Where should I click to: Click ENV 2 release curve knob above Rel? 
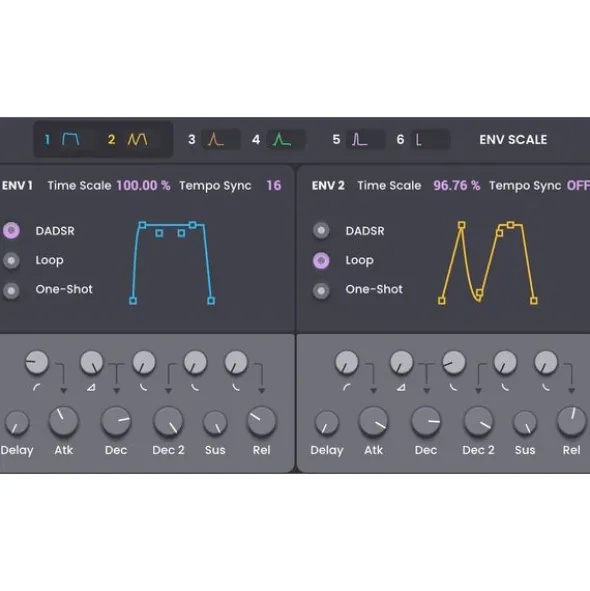tap(546, 362)
